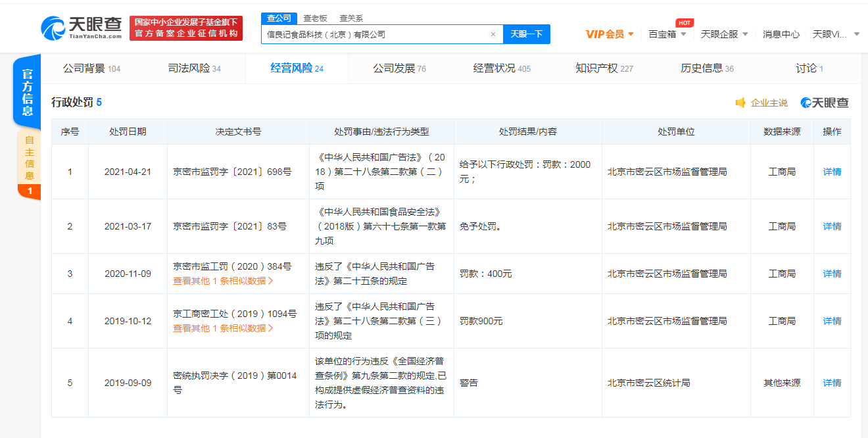Open the 自主信息 side tab
This screenshot has width=868, height=438.
[29, 158]
